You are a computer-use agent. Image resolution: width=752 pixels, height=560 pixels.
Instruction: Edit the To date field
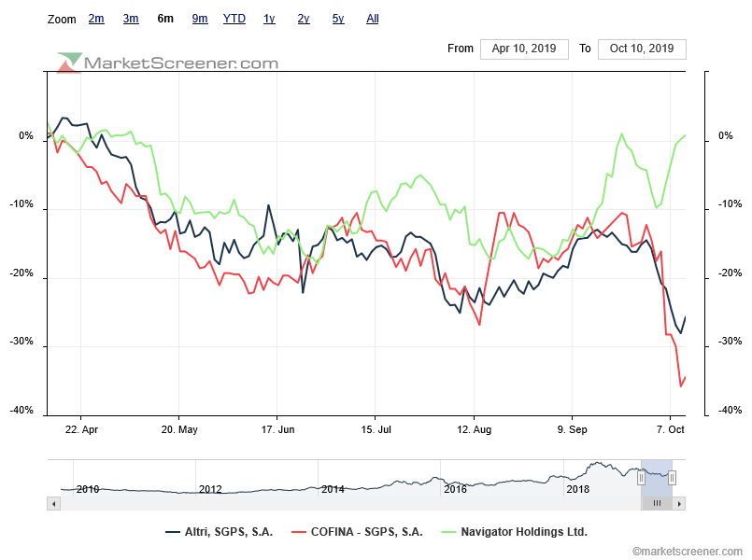click(642, 49)
